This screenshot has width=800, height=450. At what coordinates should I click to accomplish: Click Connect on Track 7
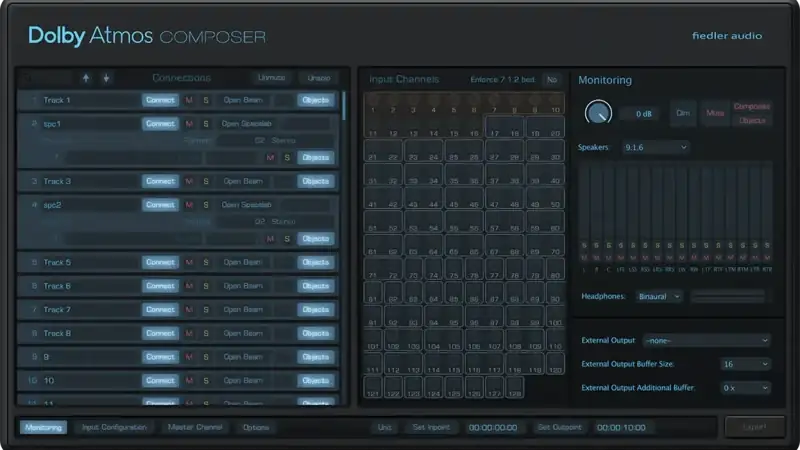pos(160,310)
